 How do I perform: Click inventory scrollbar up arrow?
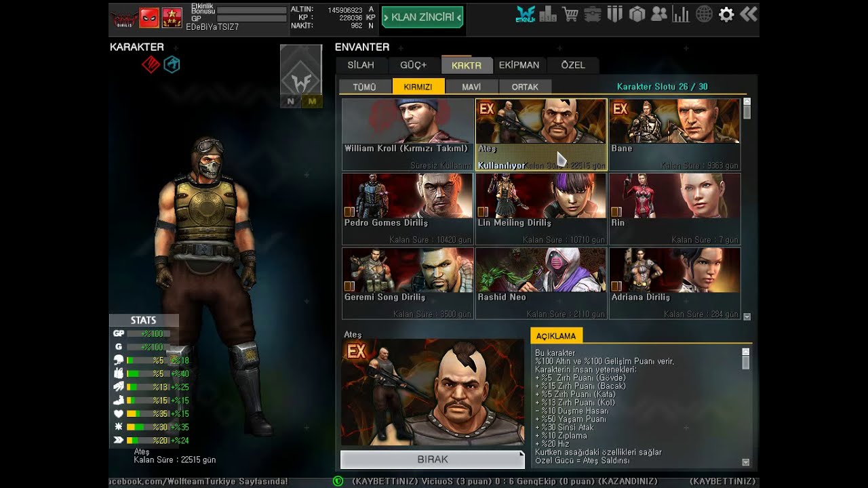(x=747, y=102)
